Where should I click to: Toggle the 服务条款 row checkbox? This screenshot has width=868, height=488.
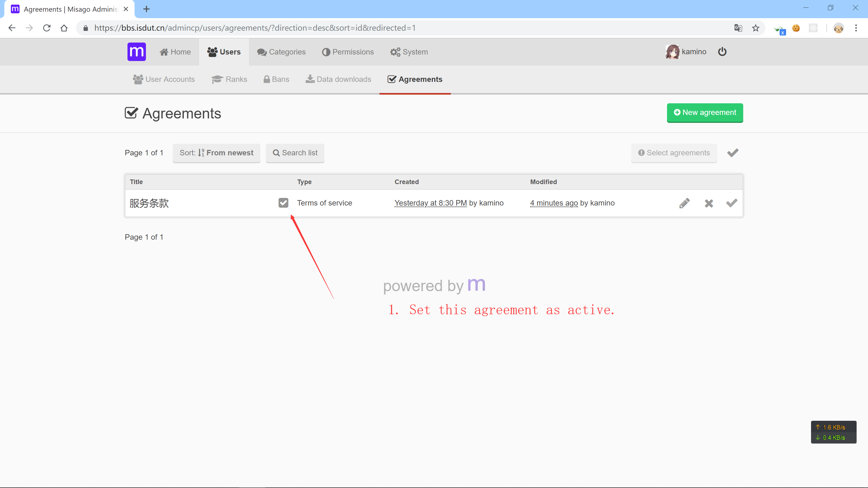click(283, 203)
